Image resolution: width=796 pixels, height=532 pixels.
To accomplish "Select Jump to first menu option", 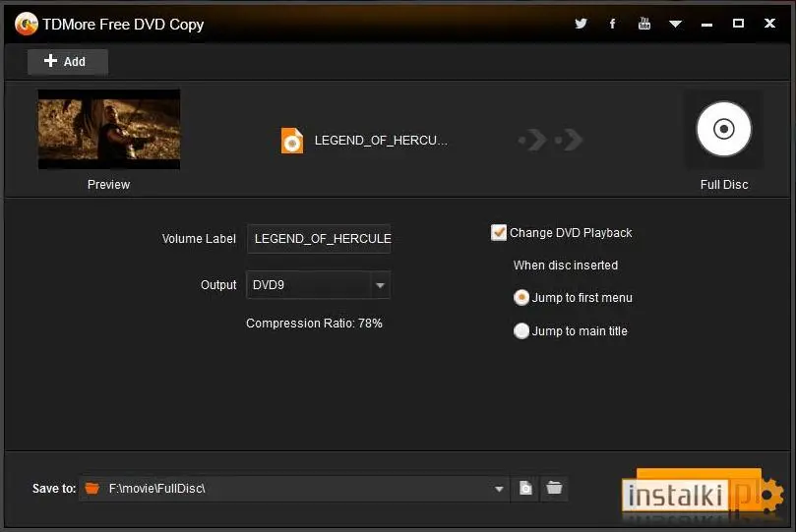I will pyautogui.click(x=520, y=297).
